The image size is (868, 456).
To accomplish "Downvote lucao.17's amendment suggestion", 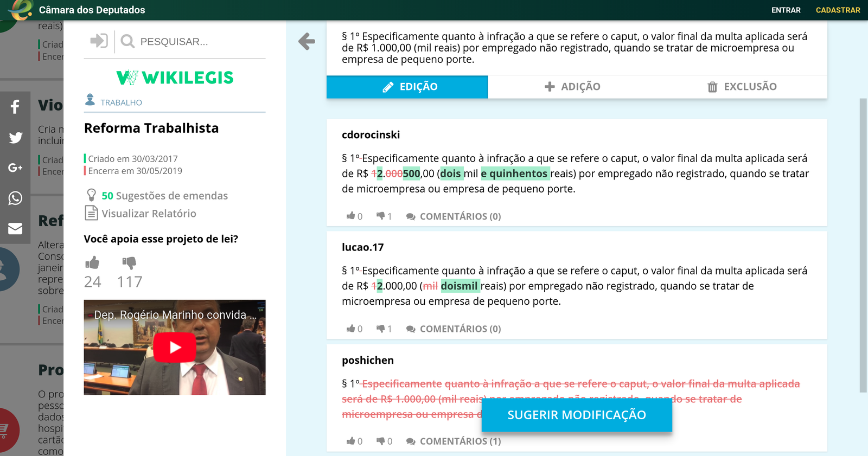I will point(381,329).
